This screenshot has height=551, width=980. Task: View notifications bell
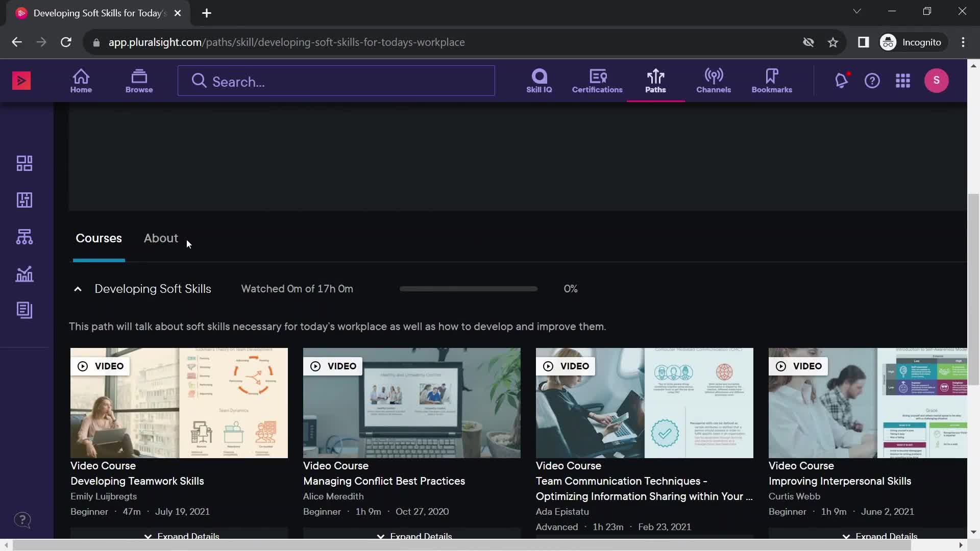coord(842,81)
